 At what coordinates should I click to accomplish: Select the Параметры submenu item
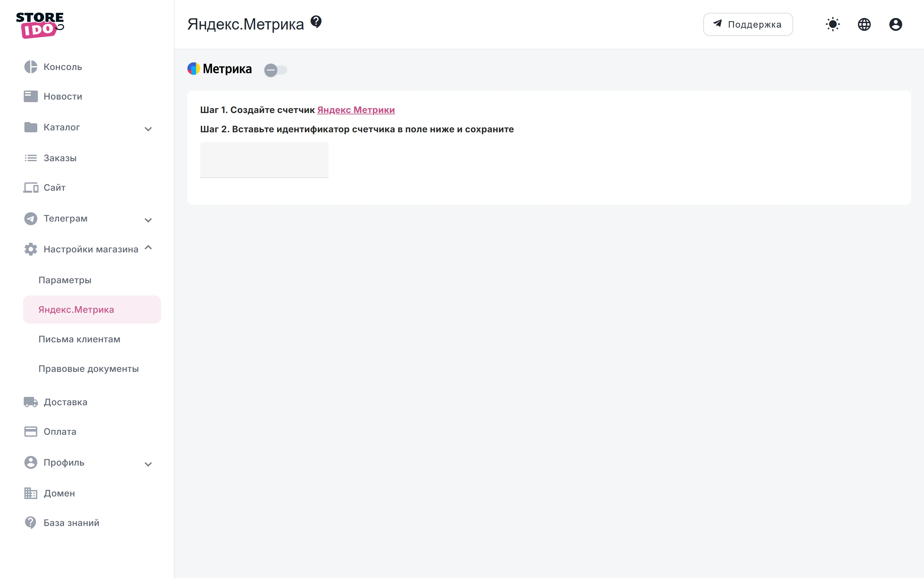click(92, 280)
